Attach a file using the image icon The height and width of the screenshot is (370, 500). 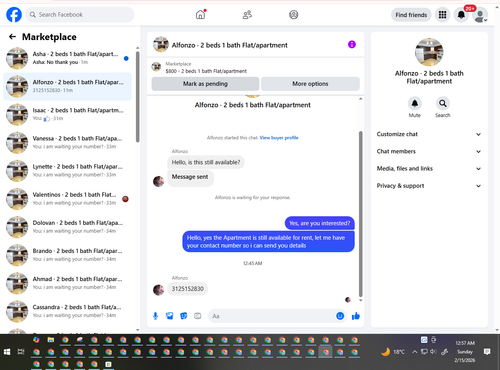[x=170, y=316]
